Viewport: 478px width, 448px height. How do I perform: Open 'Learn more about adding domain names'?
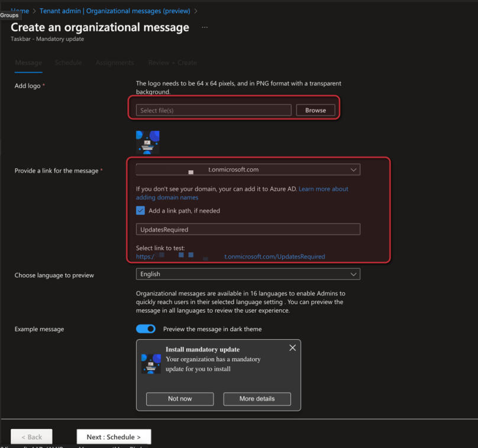coord(323,189)
